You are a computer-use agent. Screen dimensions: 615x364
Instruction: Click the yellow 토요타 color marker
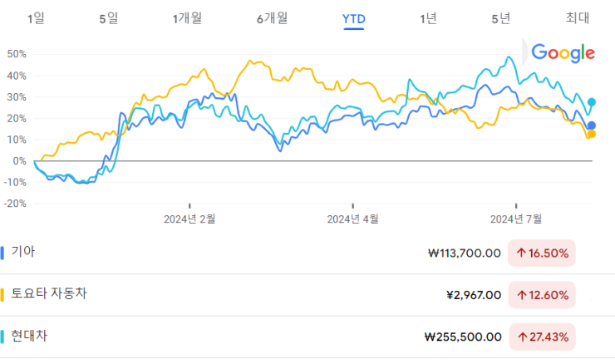[2, 295]
